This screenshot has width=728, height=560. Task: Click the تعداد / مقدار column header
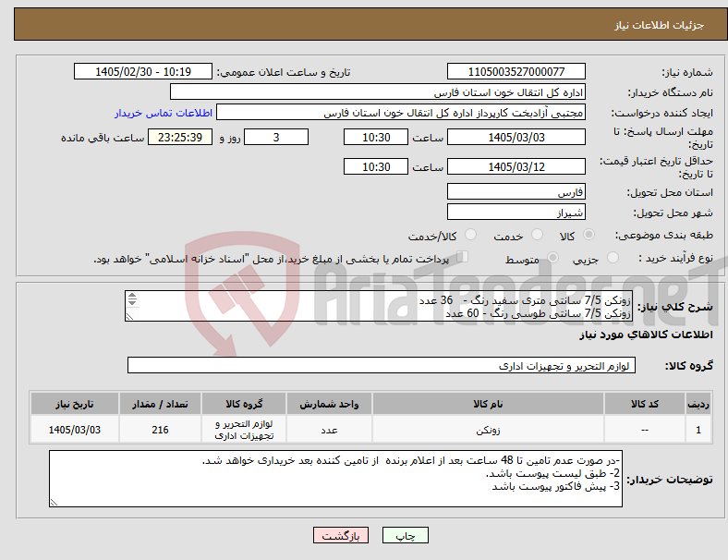tap(160, 404)
